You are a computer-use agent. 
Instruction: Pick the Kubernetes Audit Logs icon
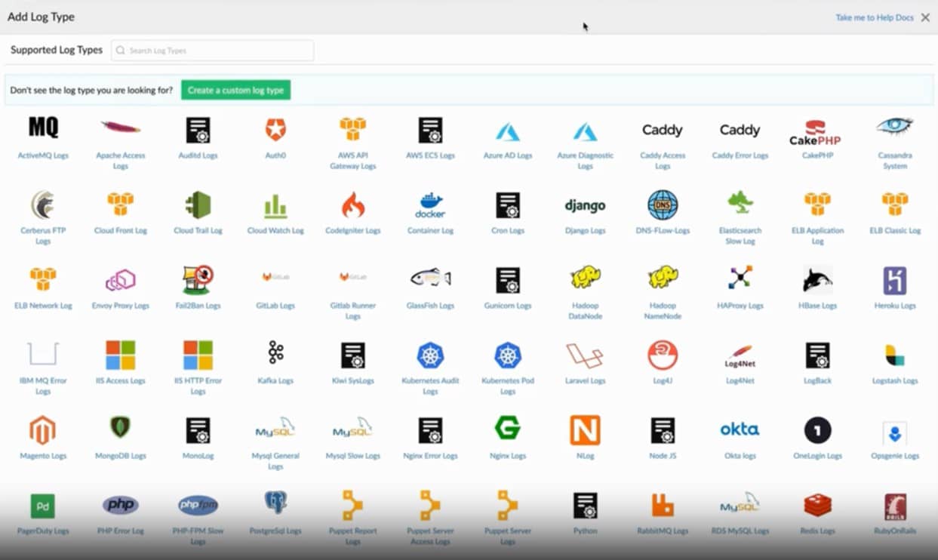(430, 355)
